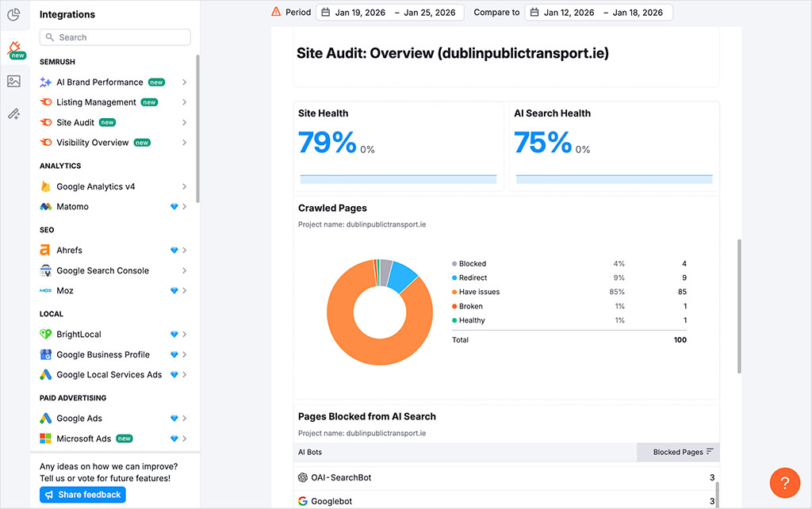Click the integrations Search field
This screenshot has width=812, height=509.
tap(114, 36)
